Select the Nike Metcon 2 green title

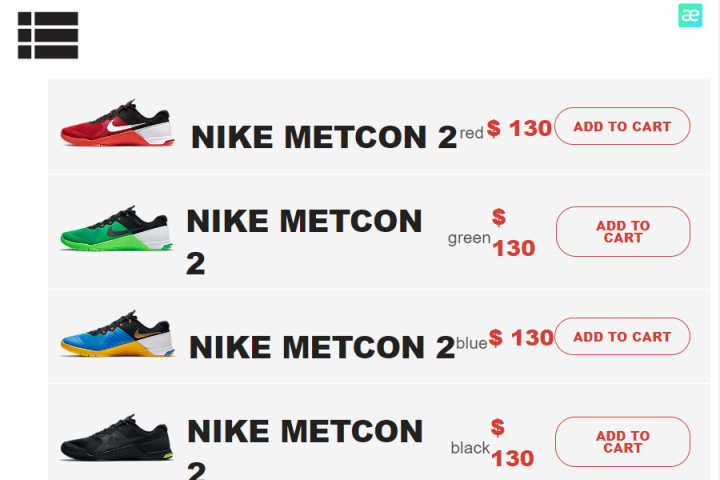tap(304, 242)
